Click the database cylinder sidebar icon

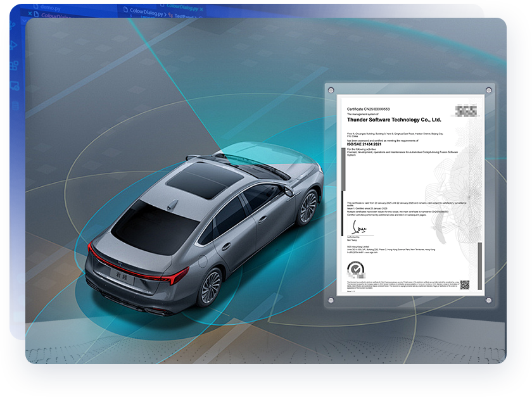[14, 106]
